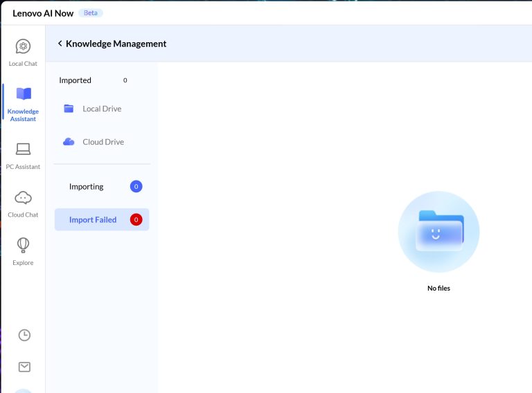Switch to Cloud Chat in the sidebar
The width and height of the screenshot is (532, 393).
click(23, 198)
